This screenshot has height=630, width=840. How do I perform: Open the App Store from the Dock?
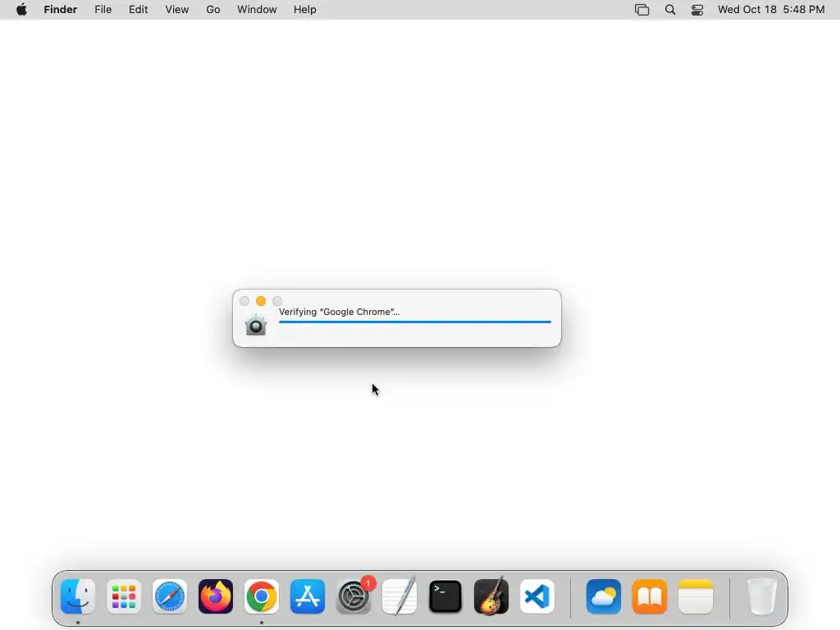308,596
